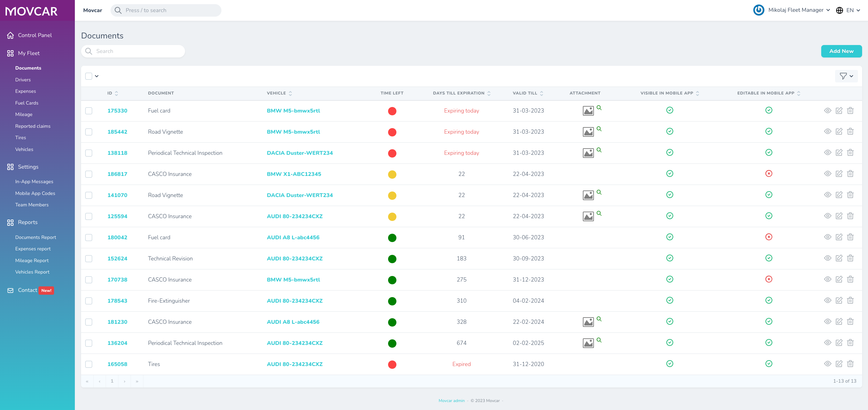Open the Documents Report menu entry
The width and height of the screenshot is (868, 410).
pos(36,237)
